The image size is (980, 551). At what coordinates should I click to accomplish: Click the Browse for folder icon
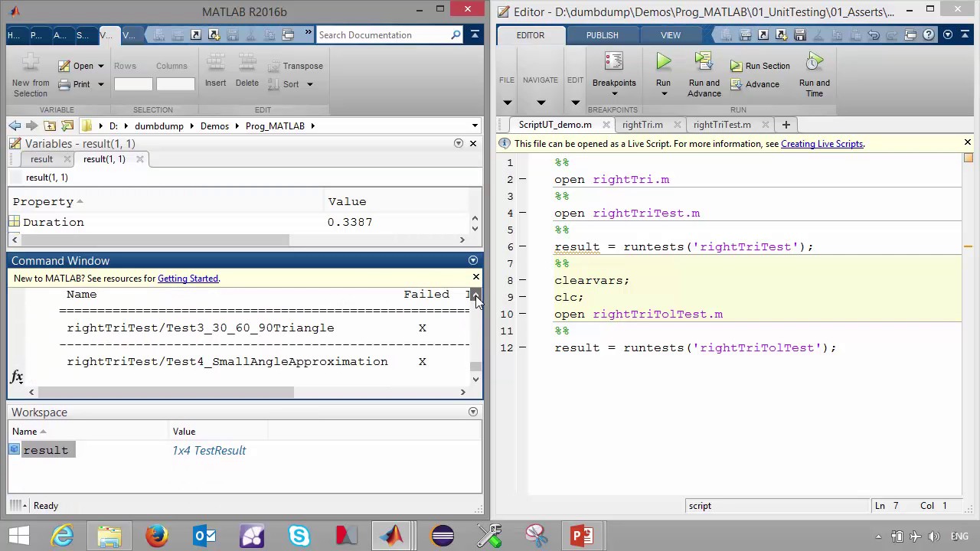[67, 126]
